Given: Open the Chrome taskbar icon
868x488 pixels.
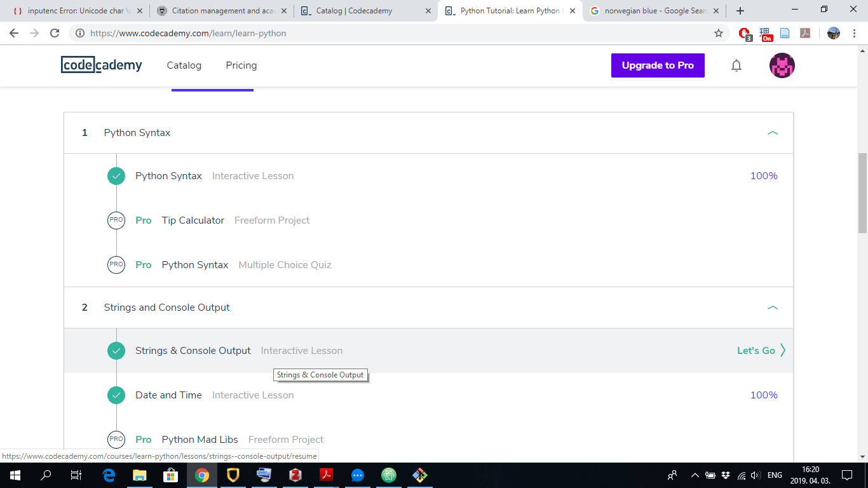Looking at the screenshot, I should pos(202,475).
